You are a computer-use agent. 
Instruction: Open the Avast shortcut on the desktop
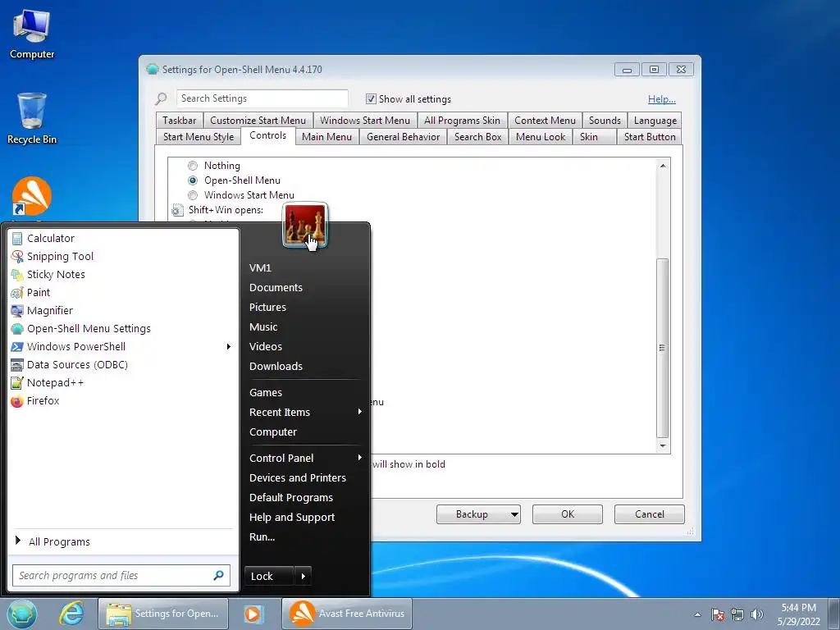coord(32,197)
